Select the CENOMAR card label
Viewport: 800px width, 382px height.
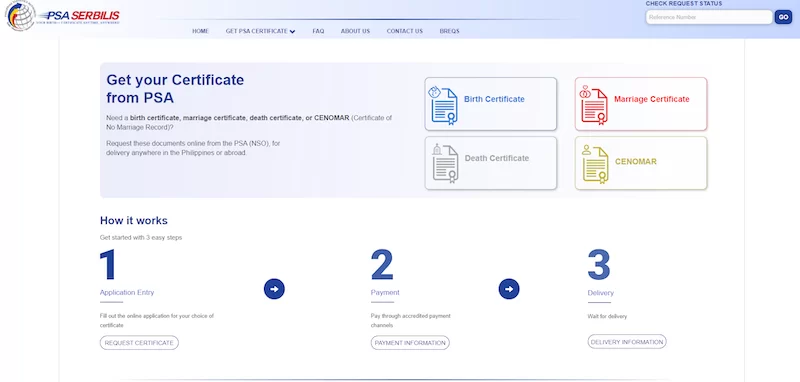636,162
